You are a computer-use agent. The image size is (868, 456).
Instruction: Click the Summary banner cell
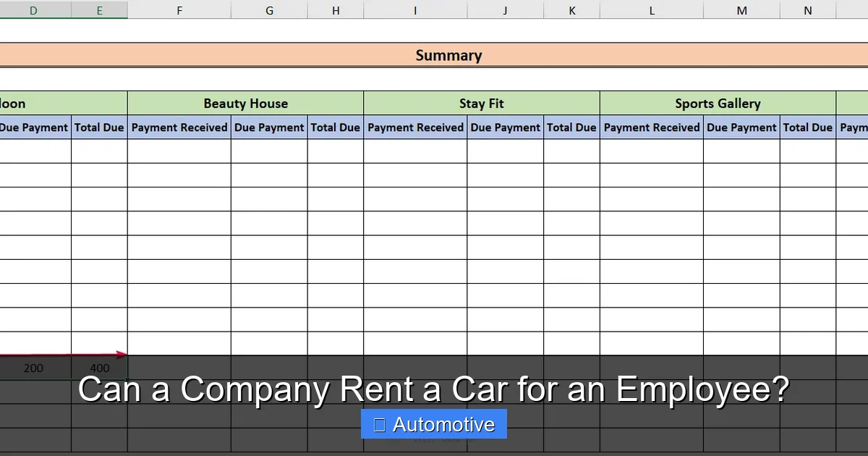[448, 55]
